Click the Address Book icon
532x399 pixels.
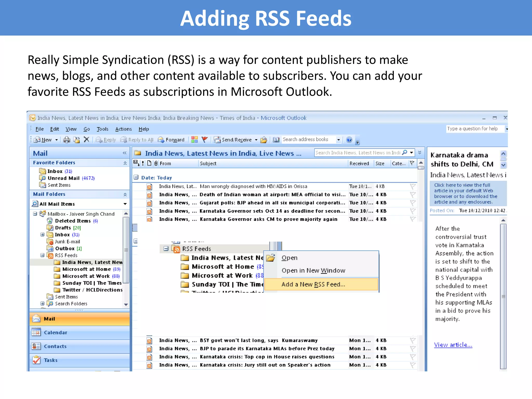pyautogui.click(x=276, y=140)
